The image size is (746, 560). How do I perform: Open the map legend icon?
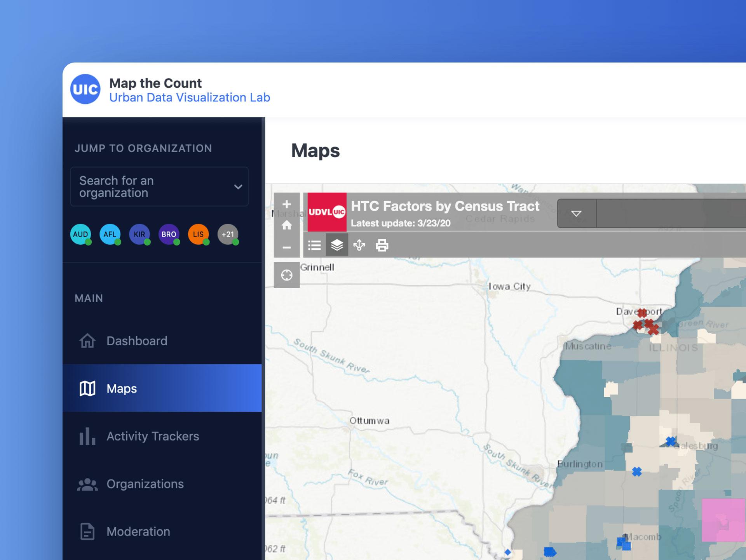pyautogui.click(x=315, y=245)
